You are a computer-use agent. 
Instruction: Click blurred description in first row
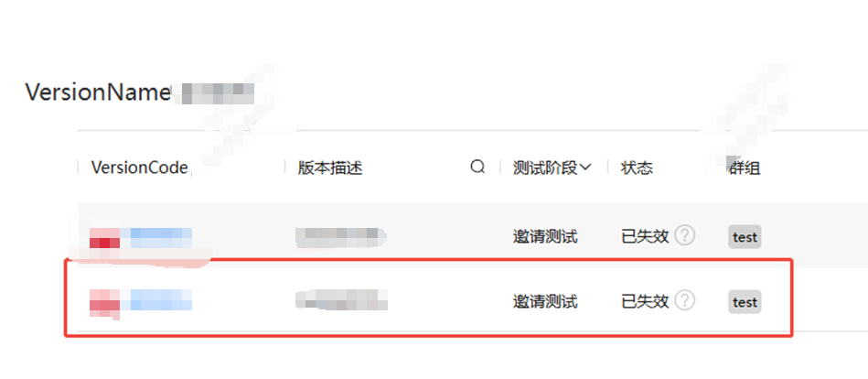(x=341, y=236)
